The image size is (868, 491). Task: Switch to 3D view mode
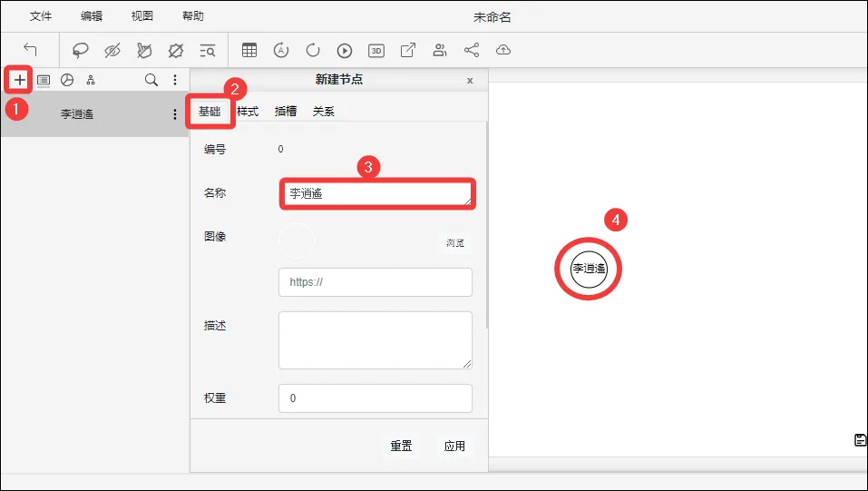pyautogui.click(x=375, y=51)
